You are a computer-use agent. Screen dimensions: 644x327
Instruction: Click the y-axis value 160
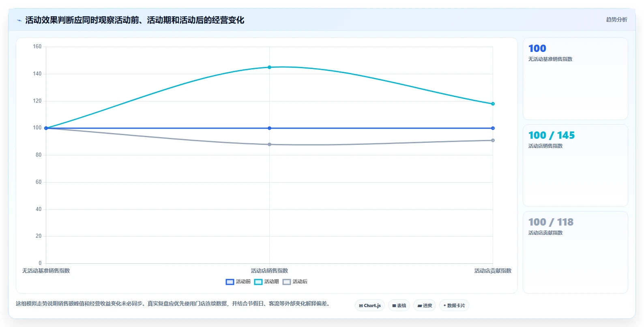(x=37, y=47)
